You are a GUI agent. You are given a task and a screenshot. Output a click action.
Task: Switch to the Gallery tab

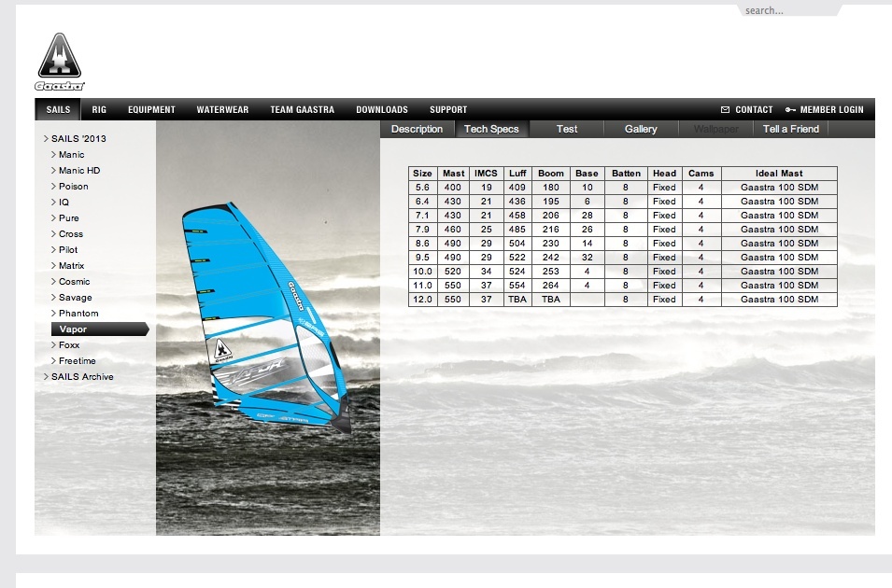click(641, 129)
